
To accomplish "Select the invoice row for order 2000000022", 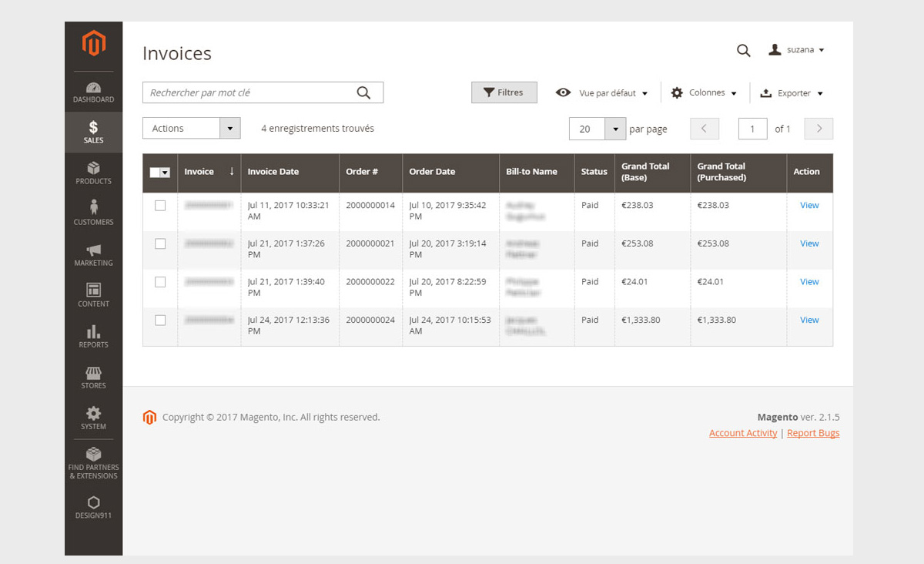I will [x=160, y=282].
